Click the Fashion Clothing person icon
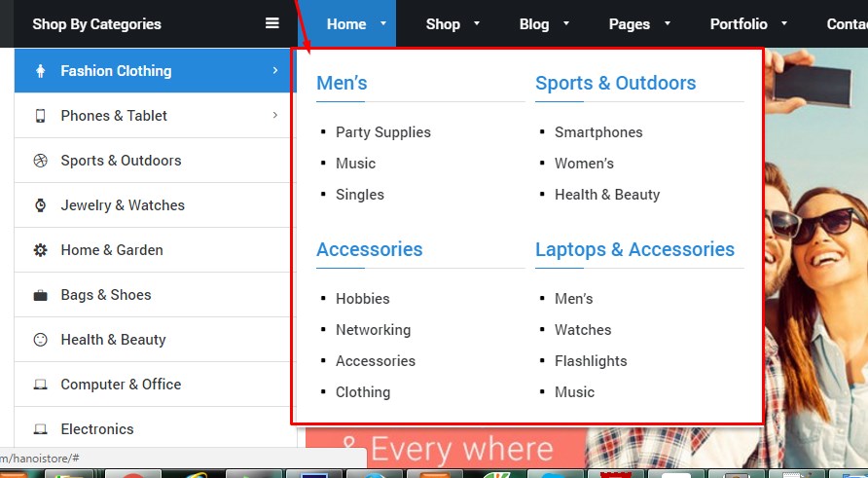This screenshot has width=868, height=478. [40, 71]
